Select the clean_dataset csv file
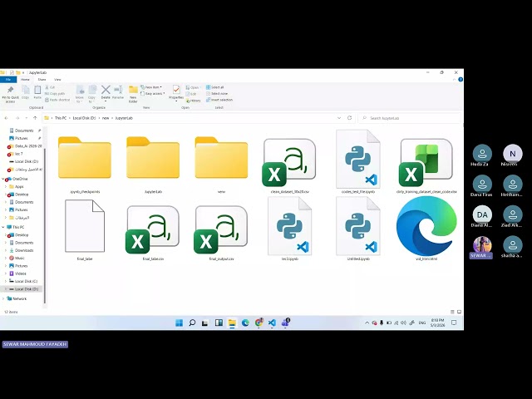The height and width of the screenshot is (399, 532). [289, 165]
